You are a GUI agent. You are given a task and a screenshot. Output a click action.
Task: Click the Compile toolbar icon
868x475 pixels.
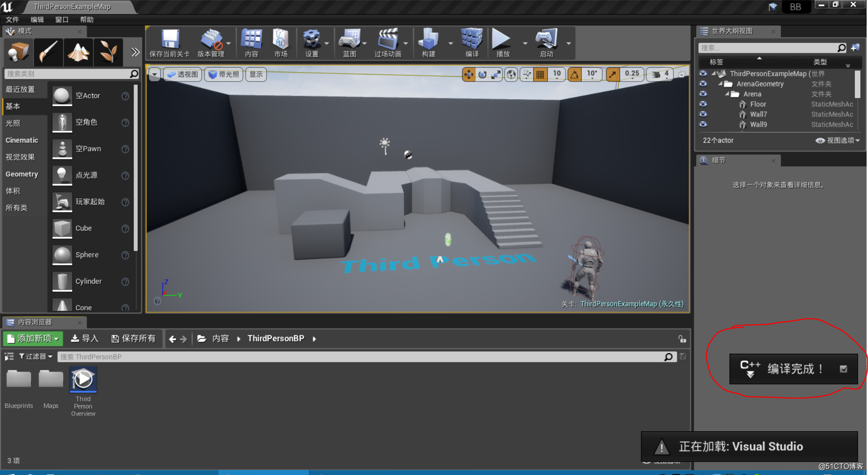(x=472, y=43)
